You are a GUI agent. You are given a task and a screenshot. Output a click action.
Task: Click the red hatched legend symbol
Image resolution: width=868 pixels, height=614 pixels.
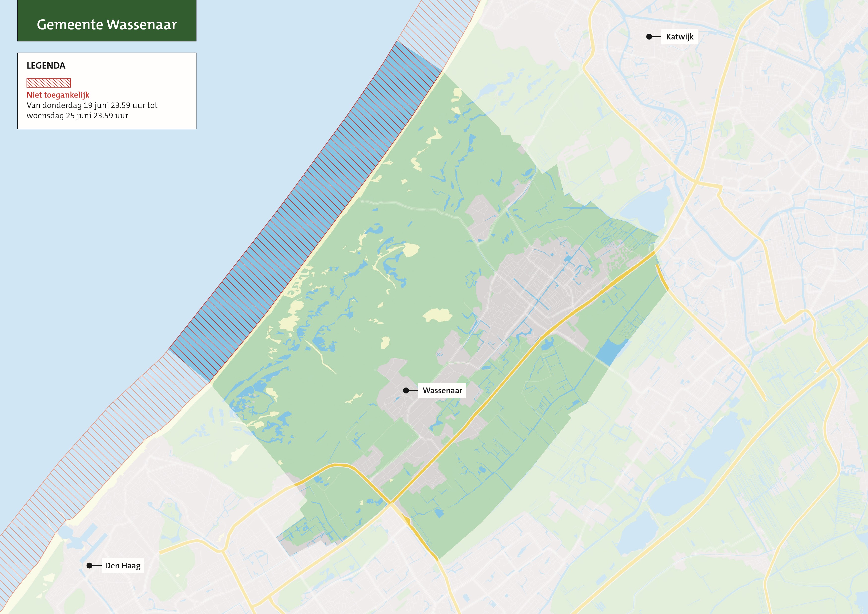49,83
